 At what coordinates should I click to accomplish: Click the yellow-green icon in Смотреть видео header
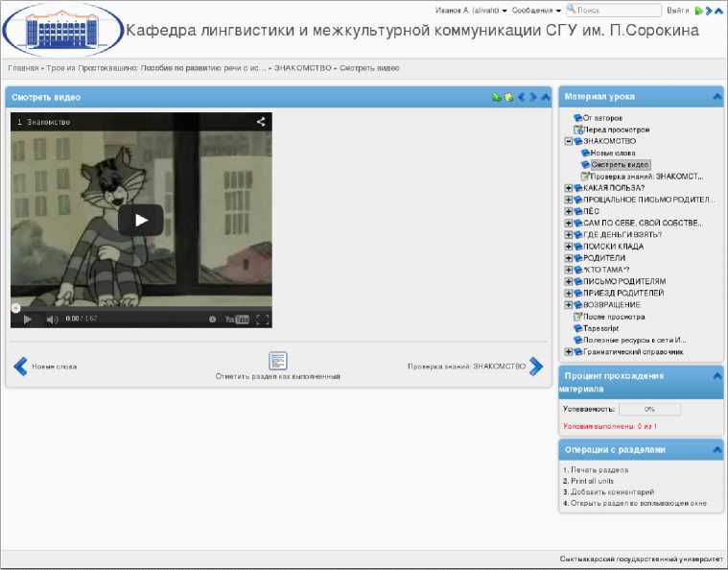click(x=509, y=97)
